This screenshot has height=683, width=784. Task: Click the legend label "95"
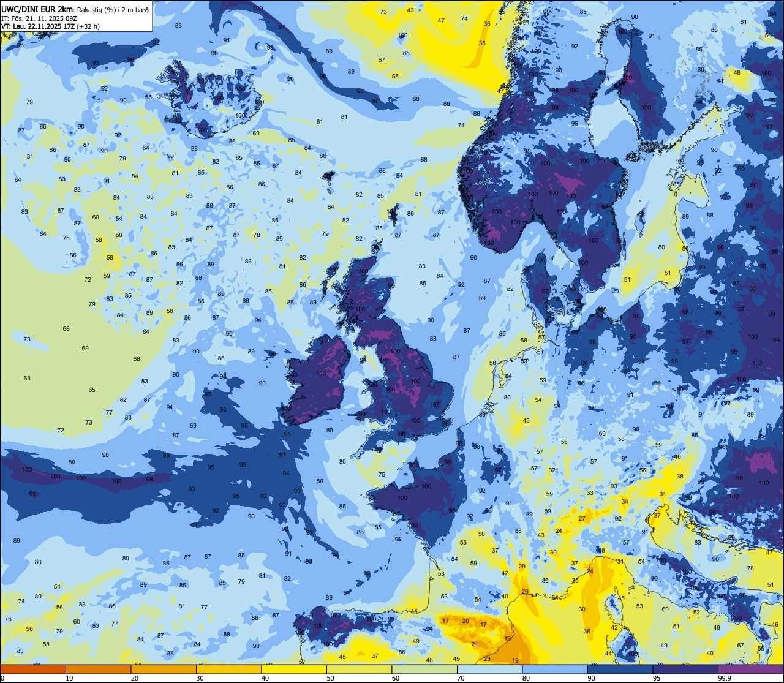(657, 678)
